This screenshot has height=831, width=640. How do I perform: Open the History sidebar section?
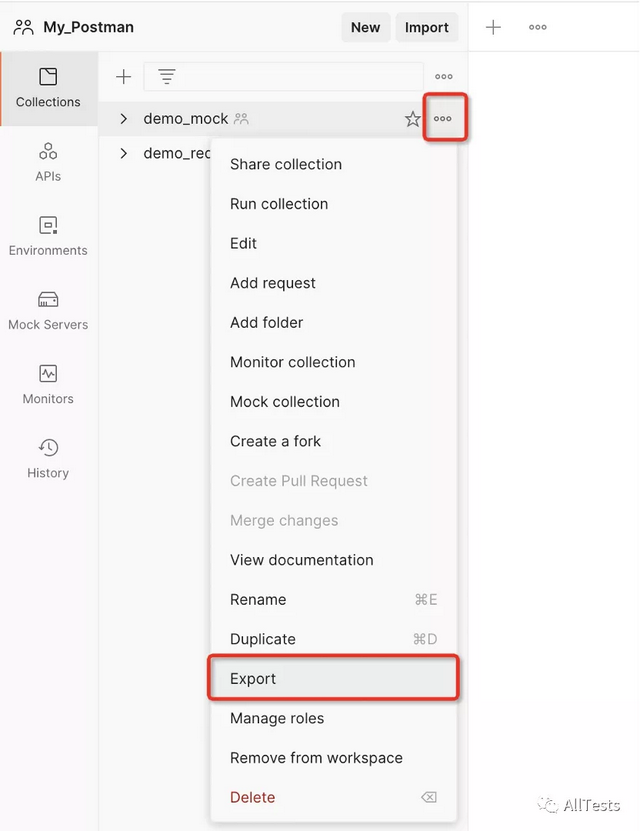(48, 459)
